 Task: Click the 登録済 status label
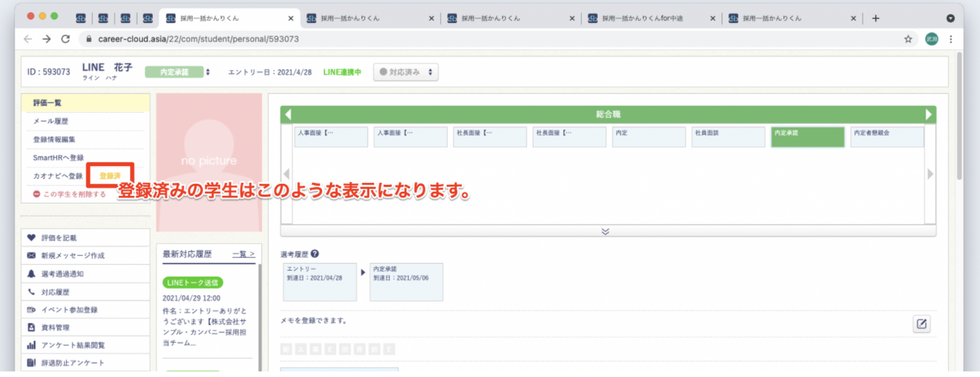click(110, 176)
